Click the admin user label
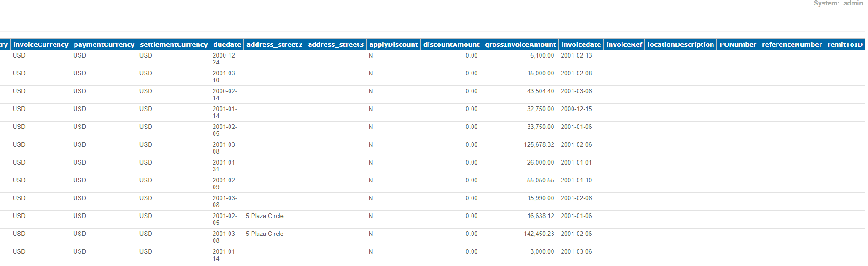The height and width of the screenshot is (266, 868). click(852, 3)
